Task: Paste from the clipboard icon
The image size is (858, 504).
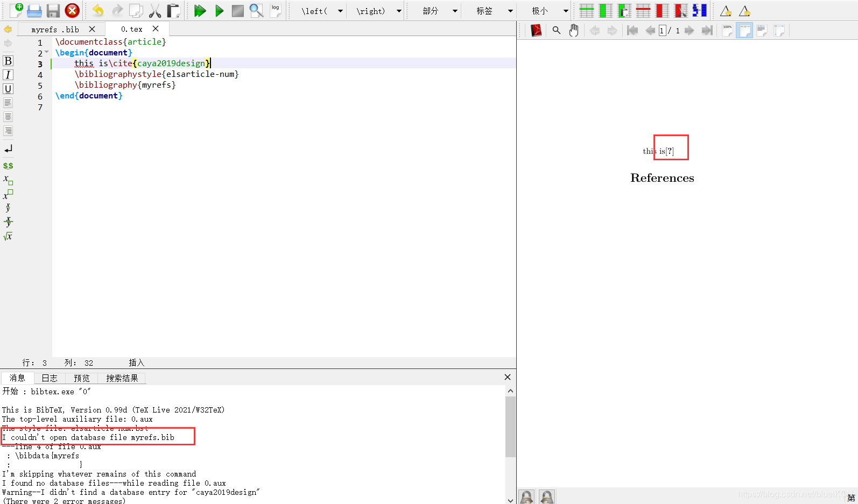Action: tap(173, 10)
